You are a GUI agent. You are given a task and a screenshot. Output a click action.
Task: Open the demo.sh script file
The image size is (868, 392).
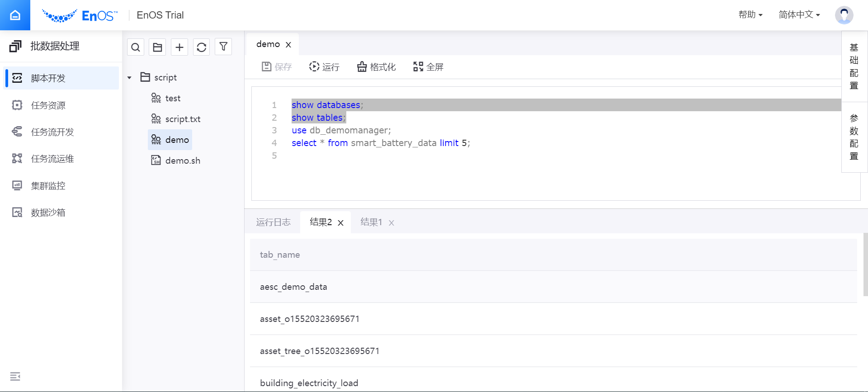coord(182,161)
